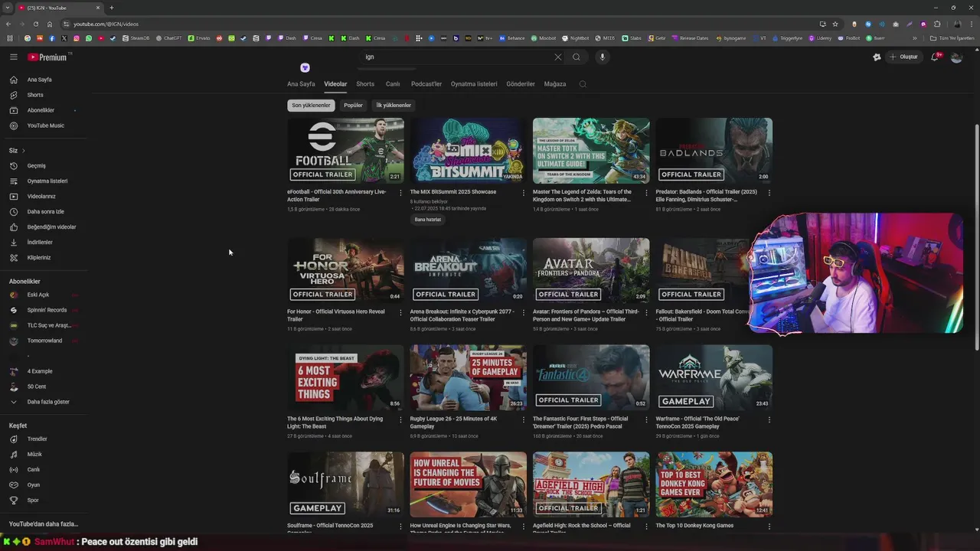Open For Honor video options menu
This screenshot has height=551, width=980.
tap(400, 312)
